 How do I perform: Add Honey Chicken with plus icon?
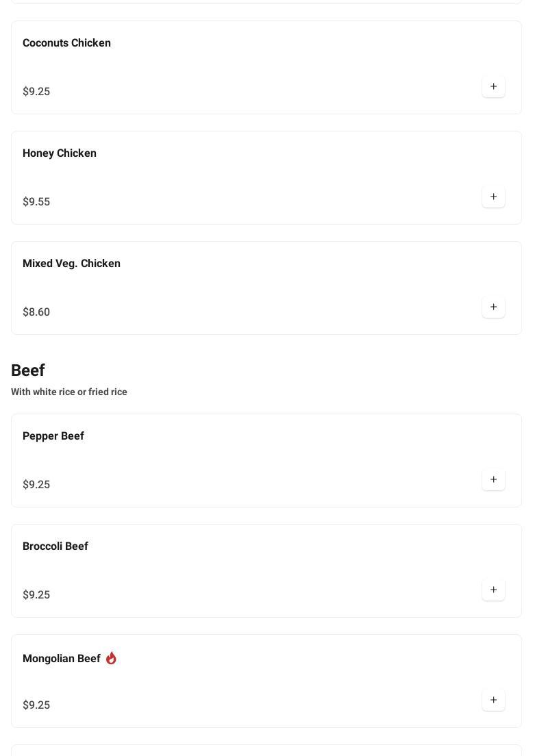493,197
